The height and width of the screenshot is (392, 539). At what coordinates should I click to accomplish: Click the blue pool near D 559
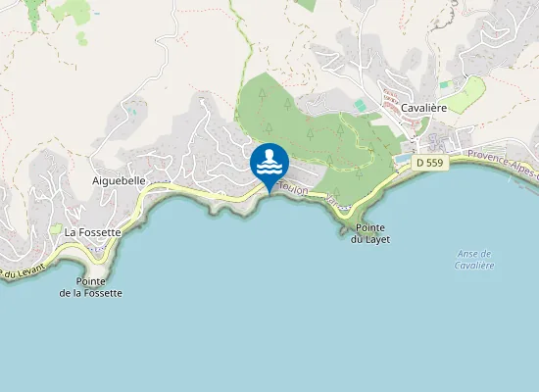point(402,158)
